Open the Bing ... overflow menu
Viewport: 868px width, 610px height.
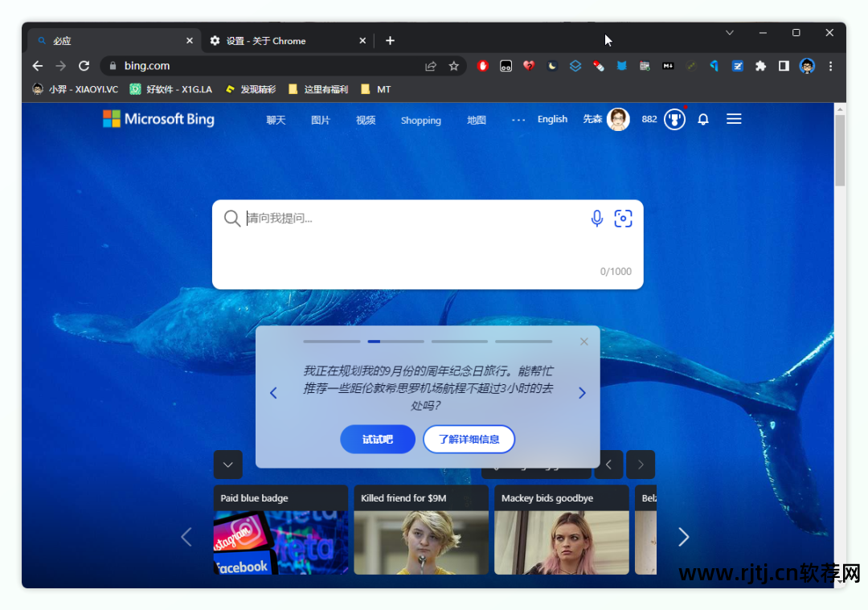(518, 119)
